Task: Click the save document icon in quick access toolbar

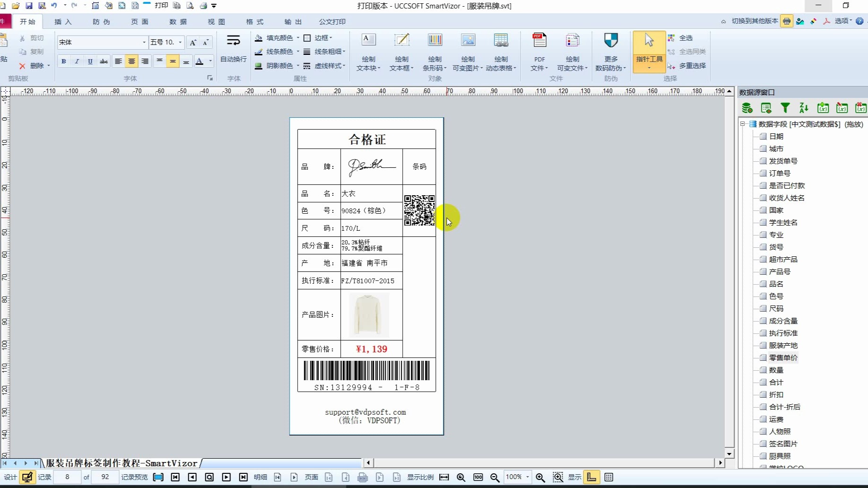Action: pyautogui.click(x=29, y=6)
